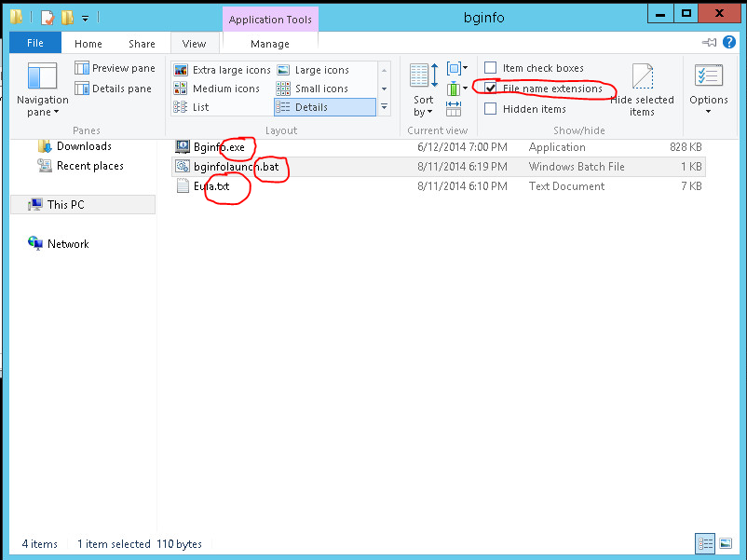Viewport: 747px width, 560px height.
Task: Open the File menu tab
Action: (35, 43)
